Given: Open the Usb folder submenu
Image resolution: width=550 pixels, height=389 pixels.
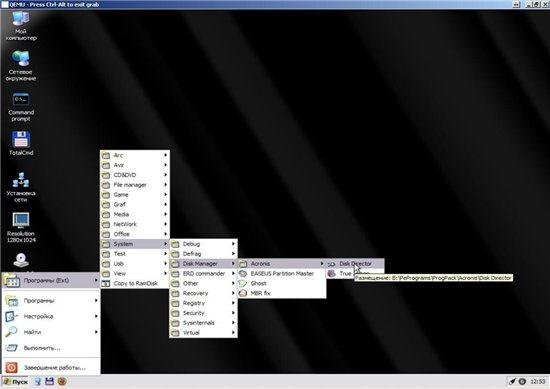Looking at the screenshot, I should click(135, 263).
